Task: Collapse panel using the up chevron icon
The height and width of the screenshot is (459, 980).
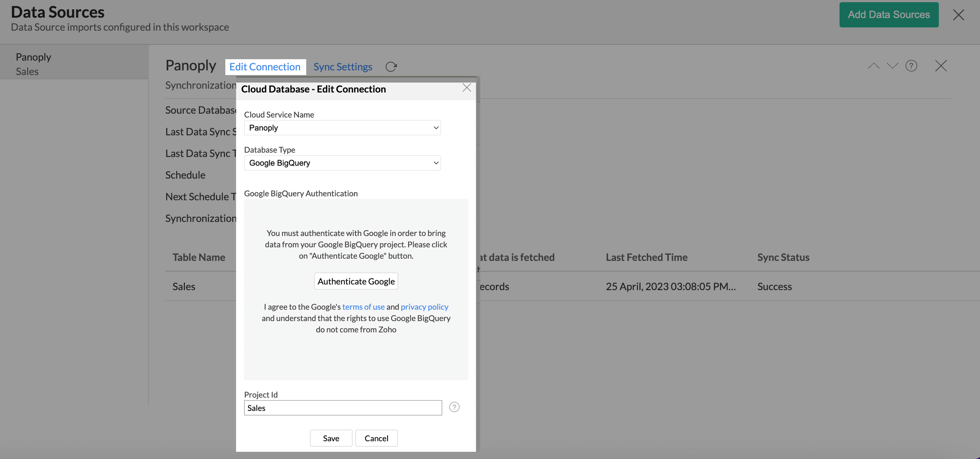Action: pyautogui.click(x=873, y=65)
